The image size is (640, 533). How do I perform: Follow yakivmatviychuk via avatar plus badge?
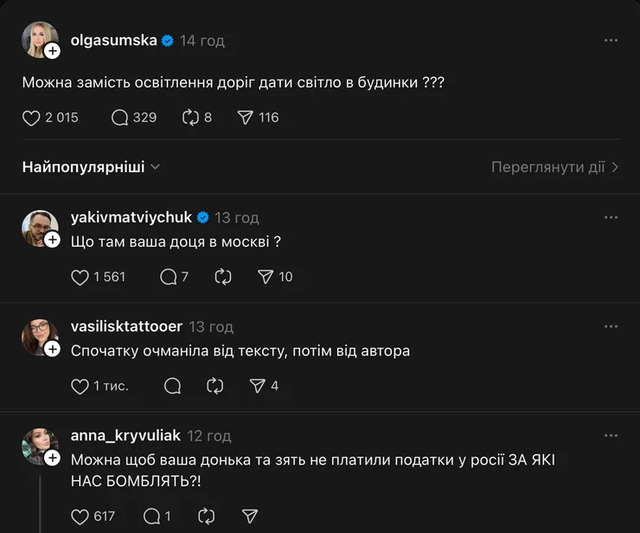(52, 240)
